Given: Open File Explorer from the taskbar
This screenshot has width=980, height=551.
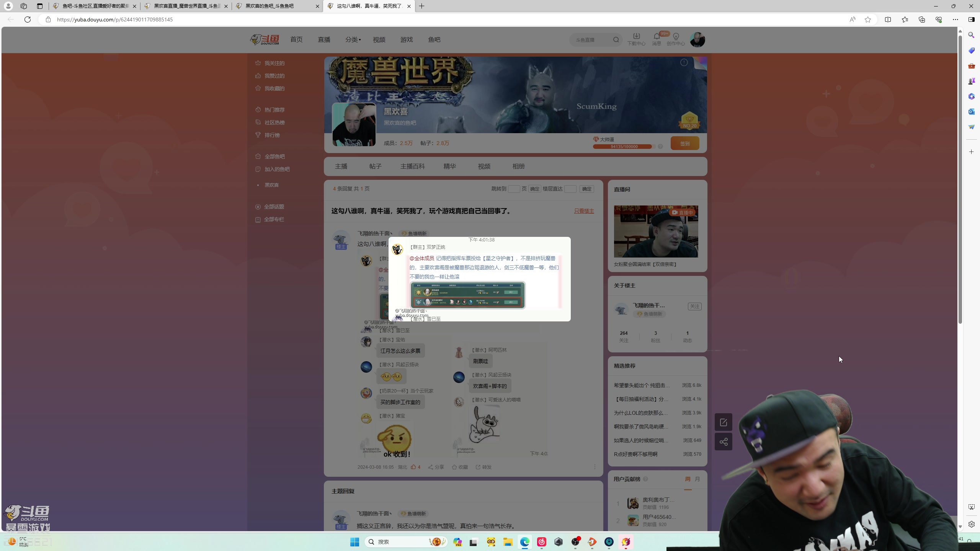Looking at the screenshot, I should (508, 542).
